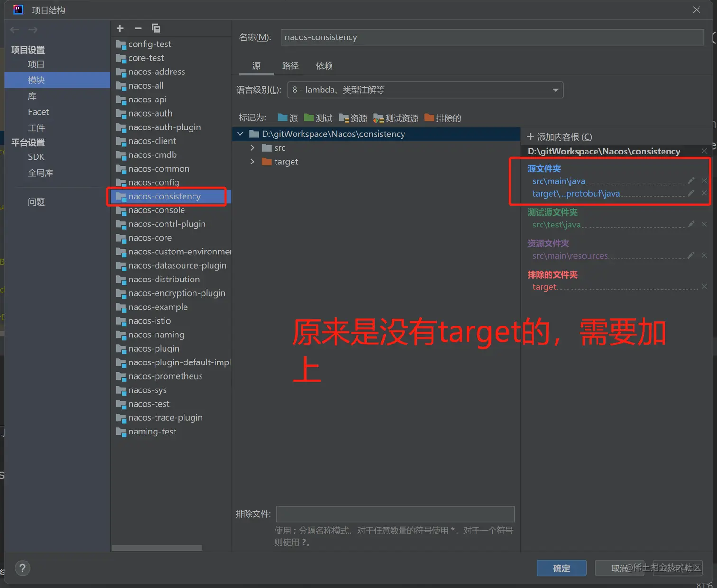
Task: Click the 排除文件 exclude files field
Action: [395, 514]
